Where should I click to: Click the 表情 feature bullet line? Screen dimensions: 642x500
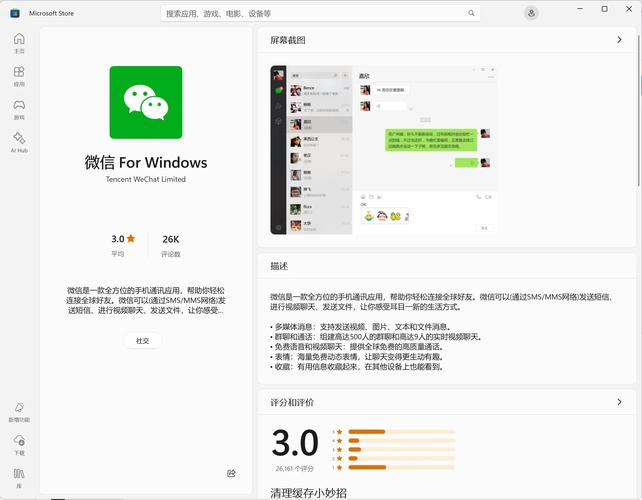point(357,357)
